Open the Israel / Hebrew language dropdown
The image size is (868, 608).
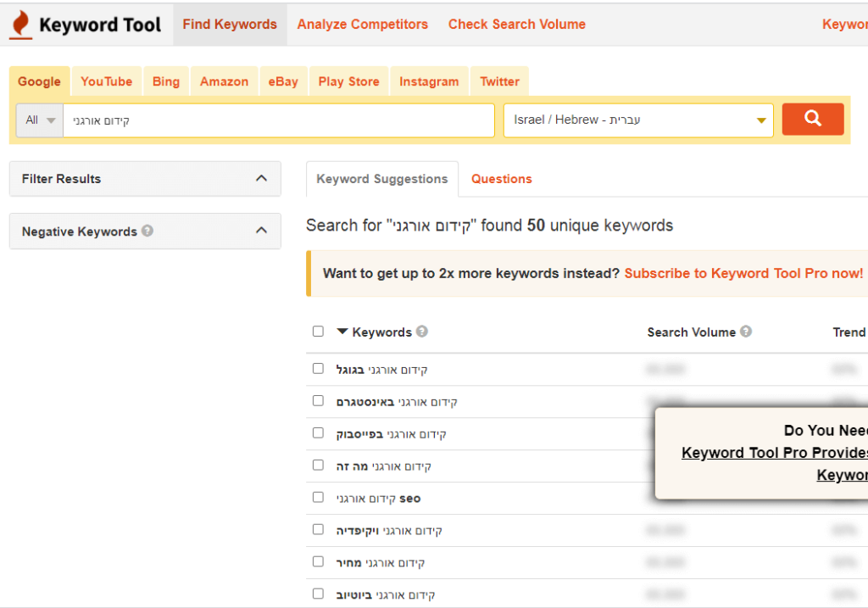pyautogui.click(x=638, y=120)
